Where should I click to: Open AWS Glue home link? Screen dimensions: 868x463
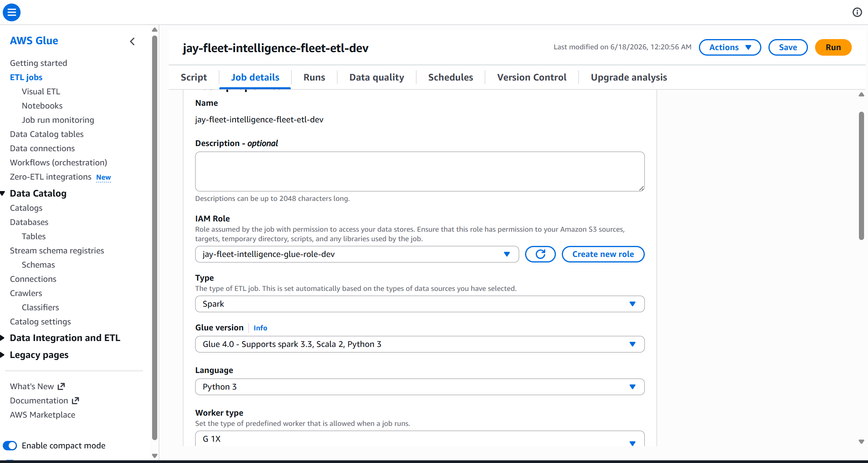[x=34, y=41]
